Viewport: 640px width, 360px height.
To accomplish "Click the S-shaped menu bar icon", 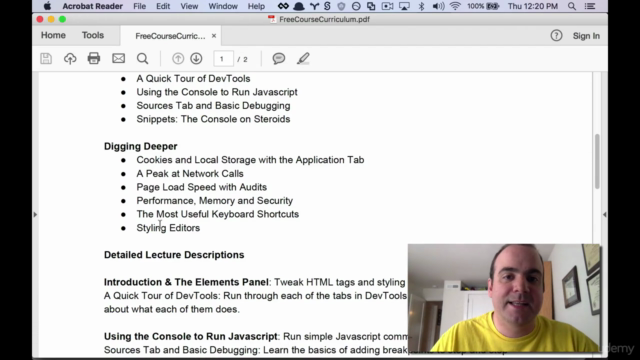I will [327, 6].
